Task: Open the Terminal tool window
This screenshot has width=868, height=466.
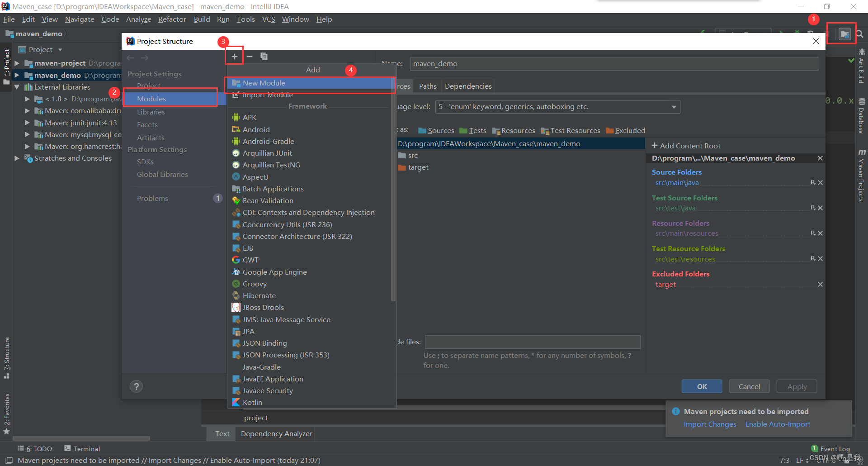Action: click(82, 448)
